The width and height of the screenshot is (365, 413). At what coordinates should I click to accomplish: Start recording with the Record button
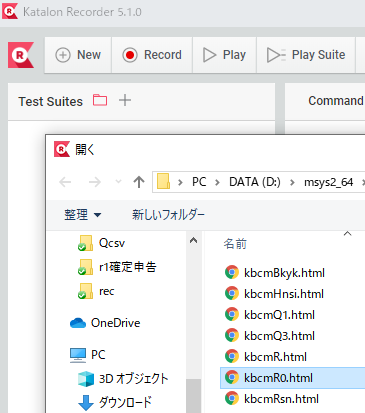[152, 55]
